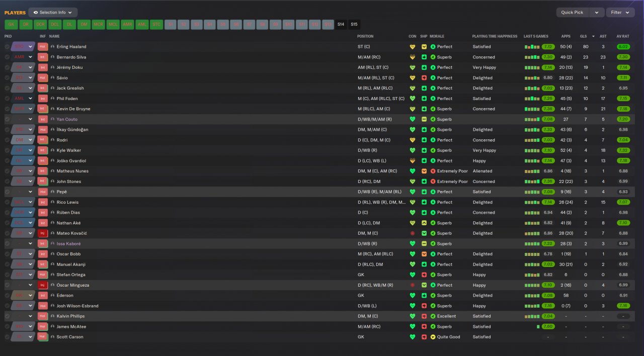Sort by the Morale column header

[437, 36]
